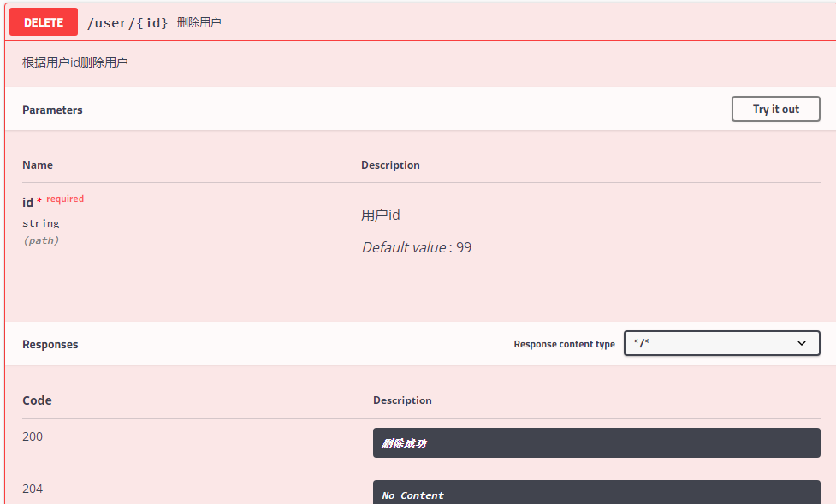Click the 根据用户id删除用户 description text
Viewport: 836px width, 504px height.
[75, 62]
